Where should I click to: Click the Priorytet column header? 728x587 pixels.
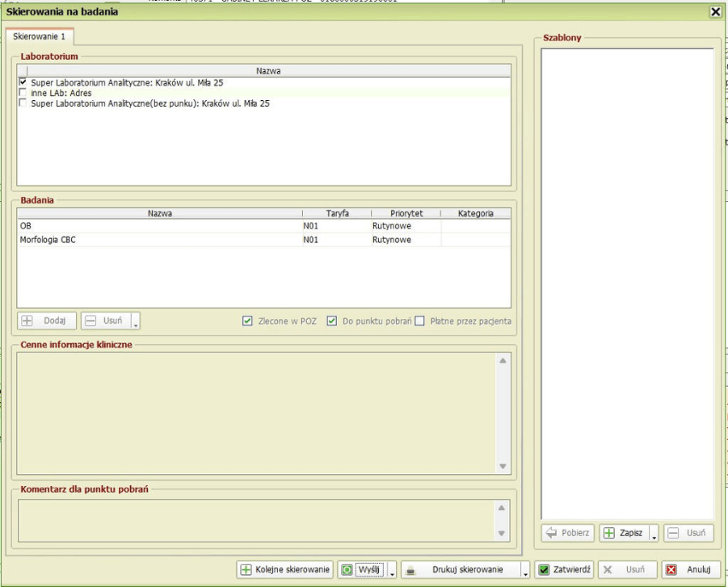point(406,213)
